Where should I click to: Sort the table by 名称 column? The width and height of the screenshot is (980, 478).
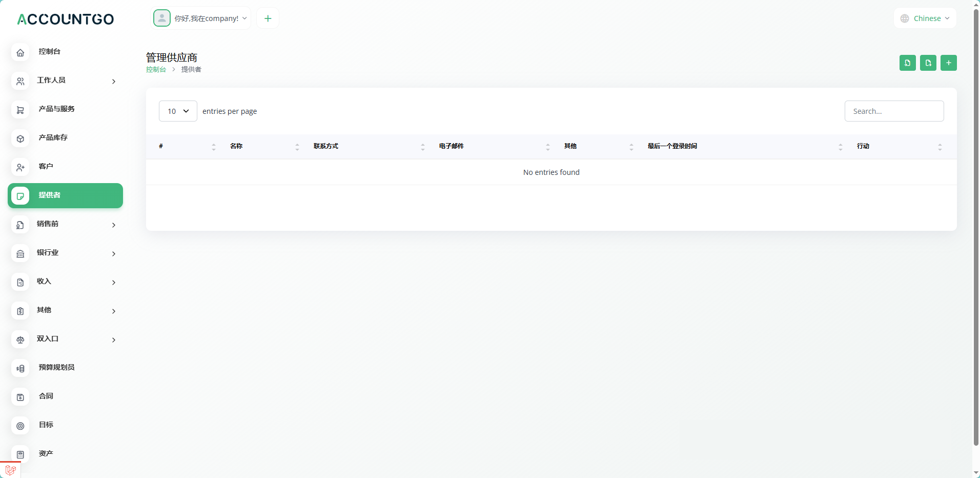(x=236, y=147)
